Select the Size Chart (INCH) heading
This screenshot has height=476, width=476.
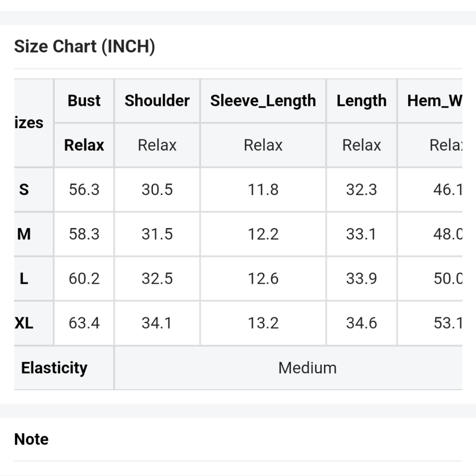[84, 47]
